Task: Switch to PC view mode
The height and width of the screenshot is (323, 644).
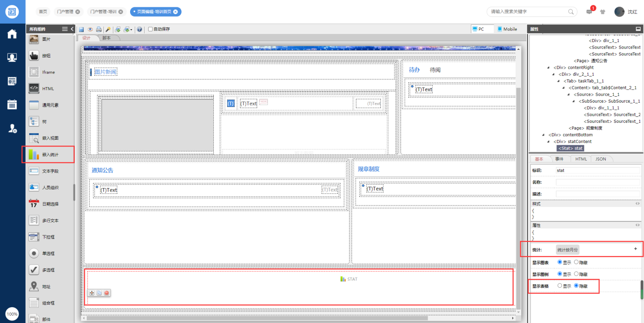Action: (x=482, y=29)
